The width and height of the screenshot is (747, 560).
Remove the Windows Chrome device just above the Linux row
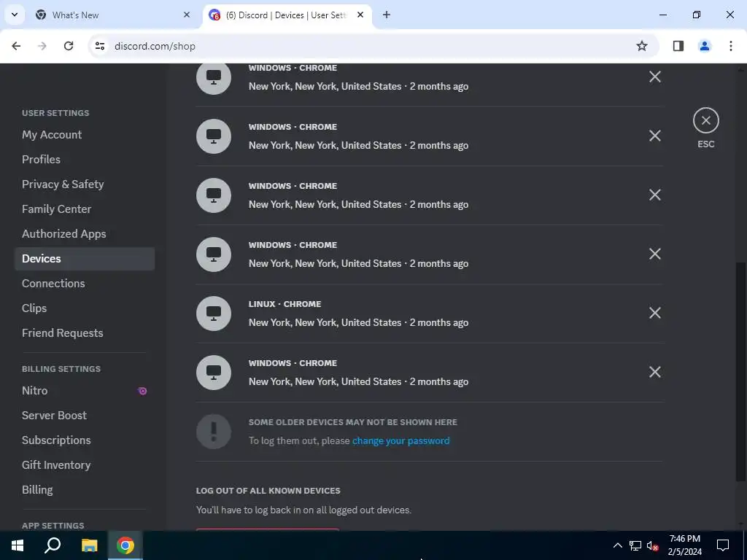tap(654, 254)
